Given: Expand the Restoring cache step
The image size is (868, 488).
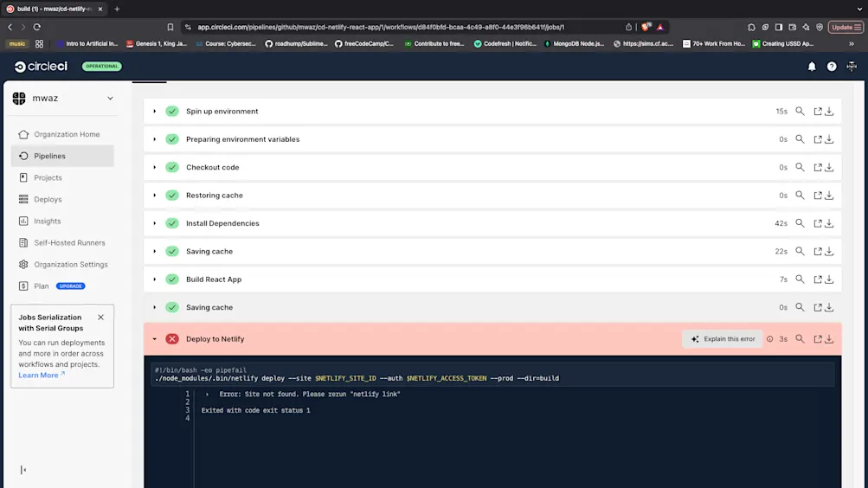Looking at the screenshot, I should pos(154,196).
